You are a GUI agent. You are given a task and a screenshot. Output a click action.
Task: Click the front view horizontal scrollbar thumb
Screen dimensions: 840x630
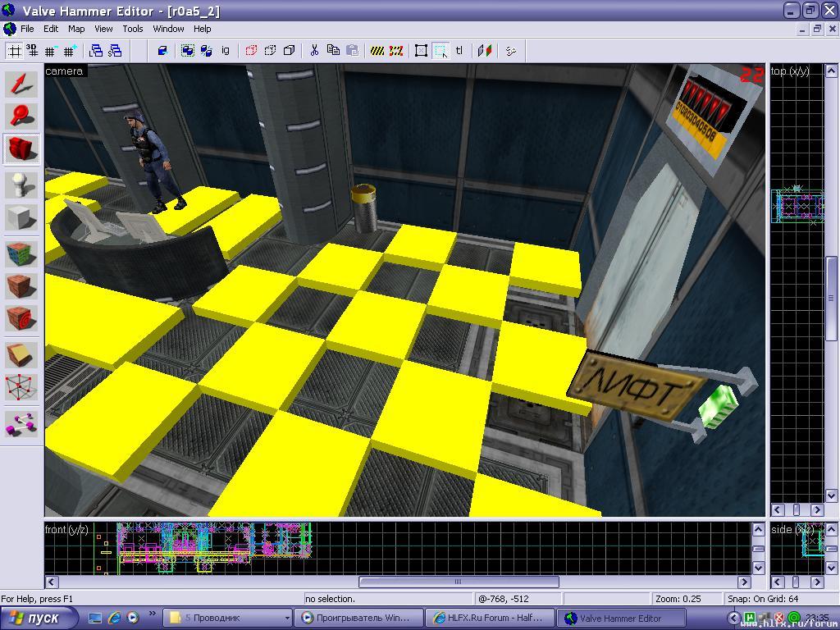point(459,582)
